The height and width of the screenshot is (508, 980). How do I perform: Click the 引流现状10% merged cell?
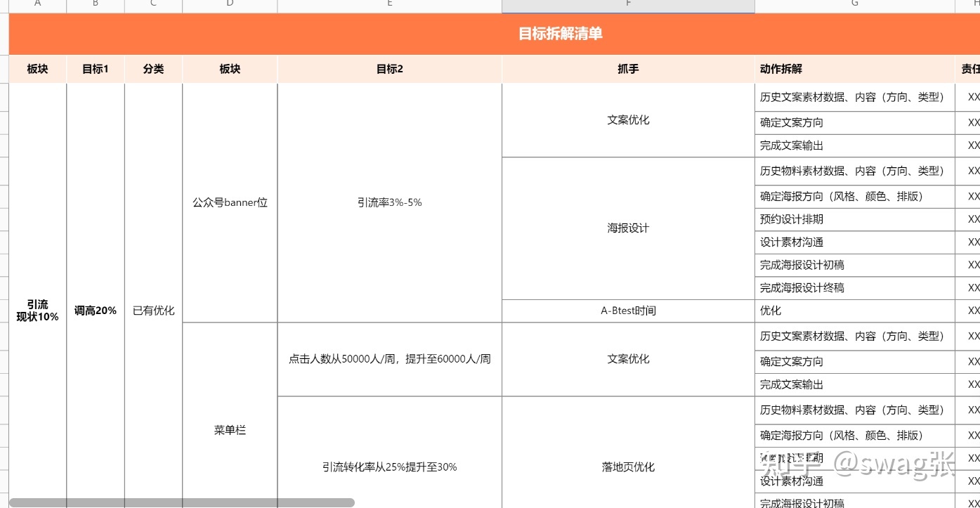pos(37,310)
